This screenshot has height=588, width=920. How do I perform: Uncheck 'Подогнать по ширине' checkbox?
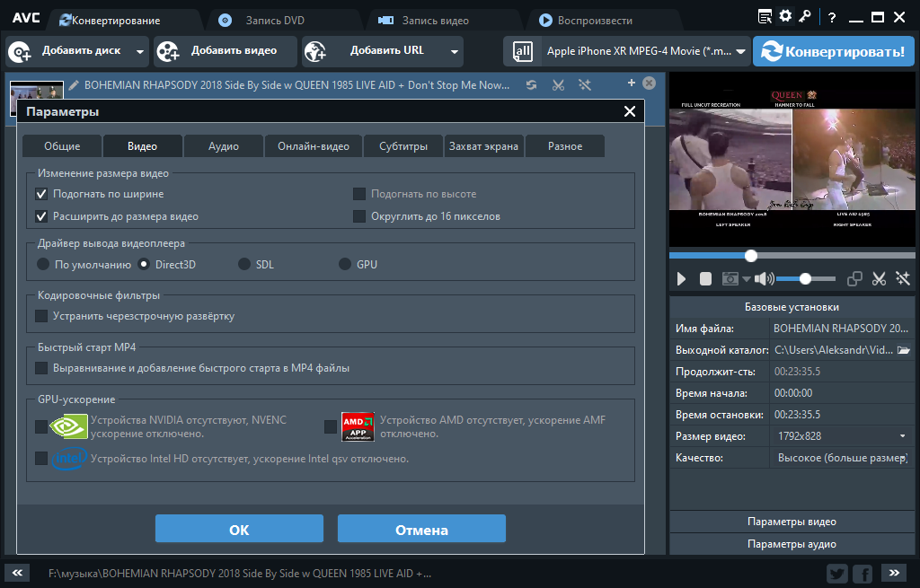(41, 194)
